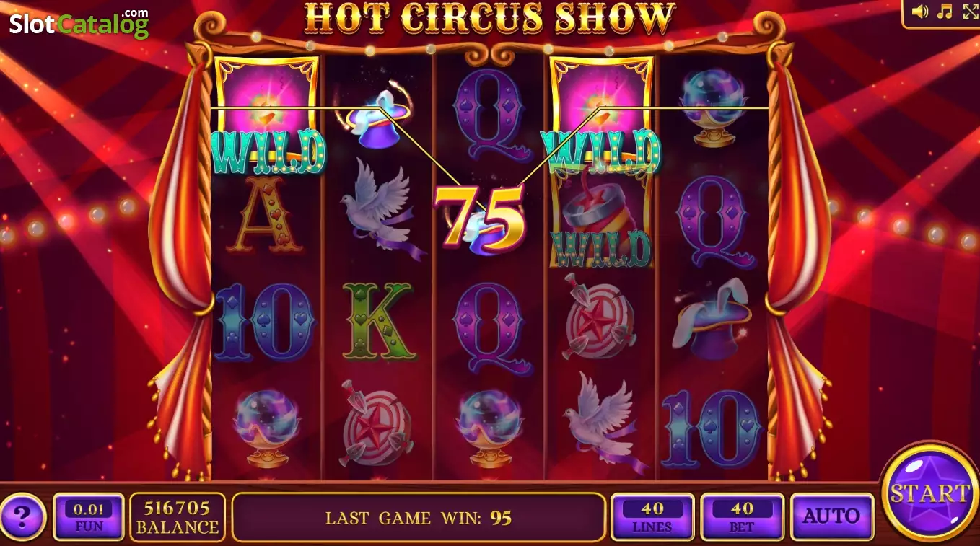Mute the sound via the speaker icon
The width and height of the screenshot is (980, 546).
[919, 11]
